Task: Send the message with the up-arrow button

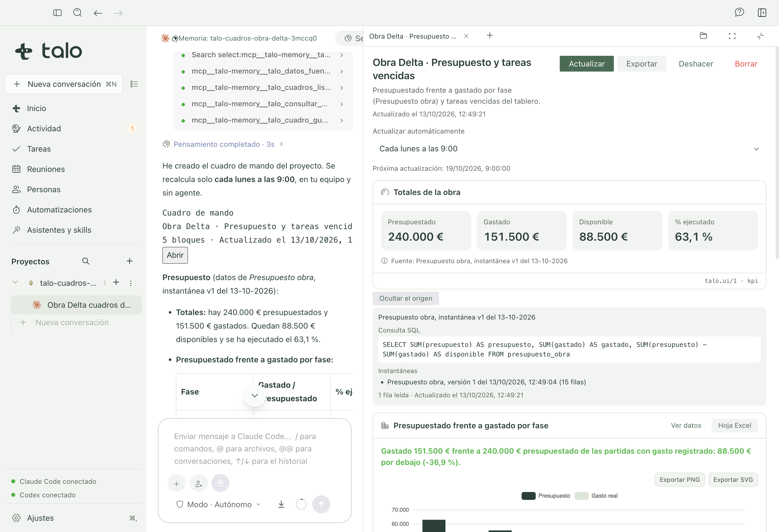Action: [x=321, y=504]
